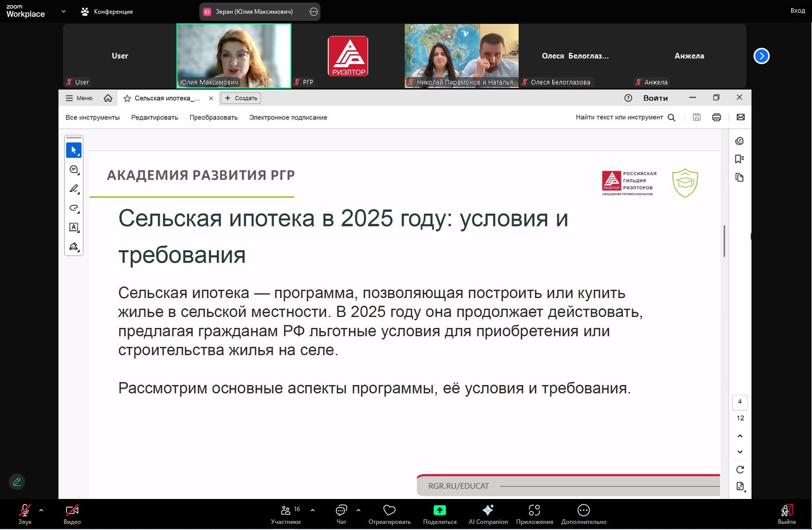Open bookmarks panel icon
This screenshot has height=530, width=812.
click(739, 159)
